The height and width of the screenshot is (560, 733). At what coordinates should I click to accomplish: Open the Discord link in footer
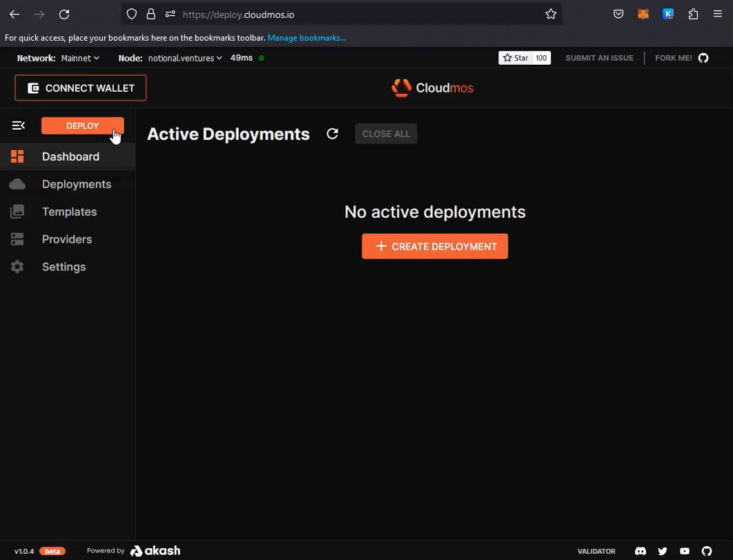641,551
